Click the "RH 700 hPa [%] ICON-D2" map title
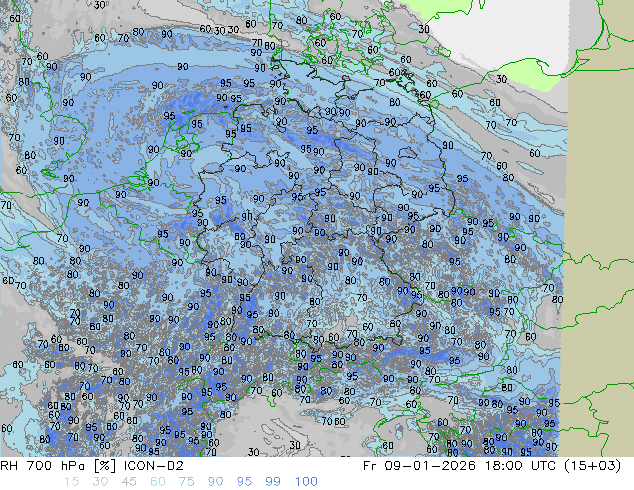This screenshot has width=634, height=490. (92, 466)
